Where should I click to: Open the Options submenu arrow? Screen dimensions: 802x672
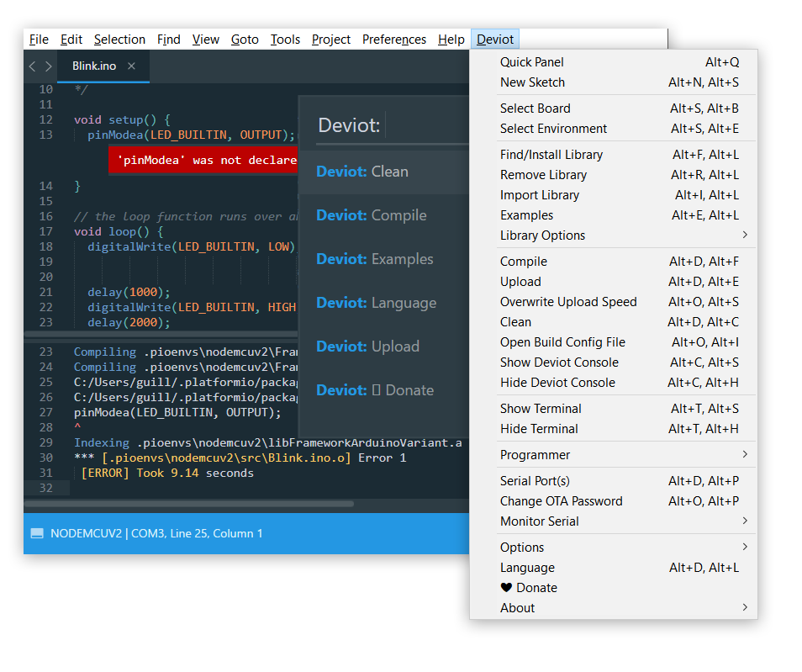tap(744, 548)
